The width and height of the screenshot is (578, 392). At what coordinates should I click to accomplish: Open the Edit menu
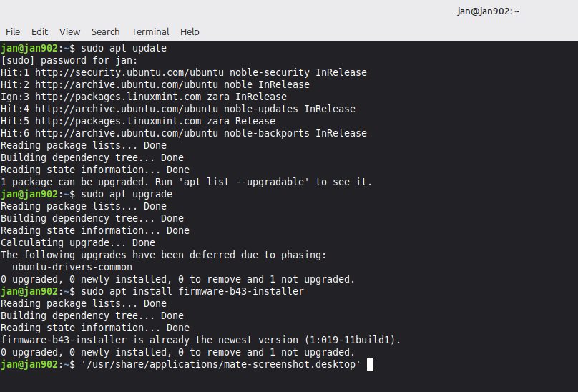[x=39, y=31]
